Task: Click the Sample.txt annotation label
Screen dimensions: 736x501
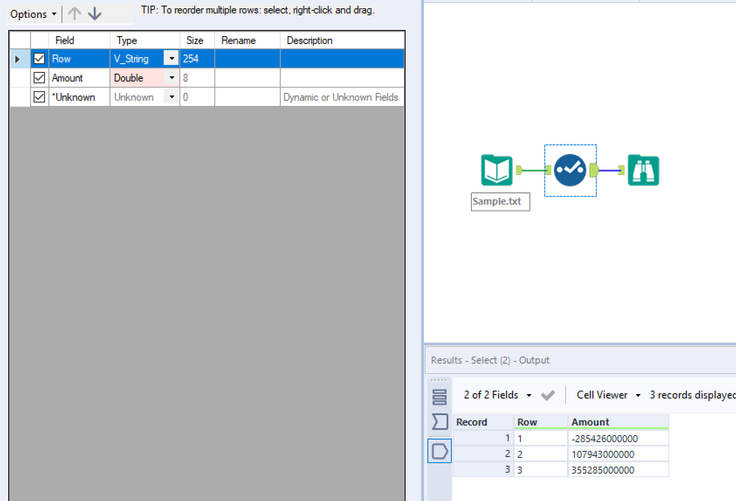Action: pyautogui.click(x=500, y=201)
